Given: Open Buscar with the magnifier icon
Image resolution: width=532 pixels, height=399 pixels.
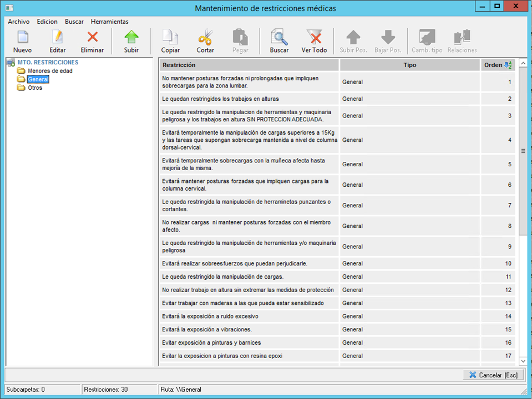Looking at the screenshot, I should [x=279, y=38].
